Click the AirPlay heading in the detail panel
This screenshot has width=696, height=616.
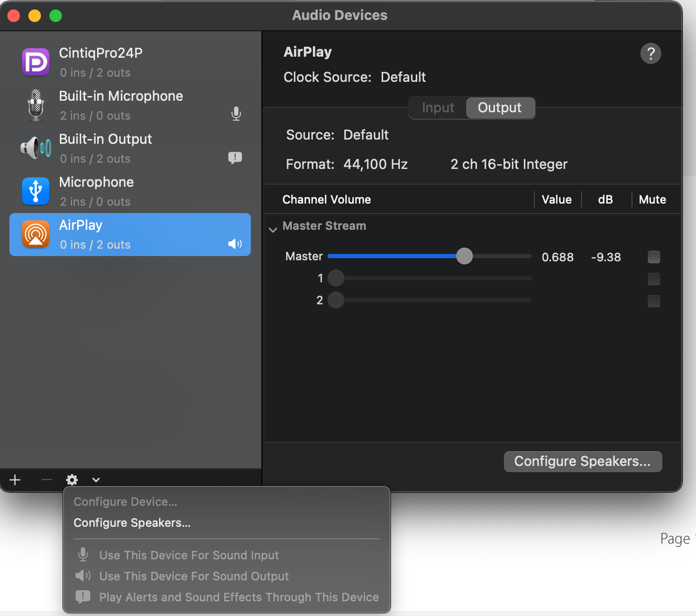click(308, 52)
